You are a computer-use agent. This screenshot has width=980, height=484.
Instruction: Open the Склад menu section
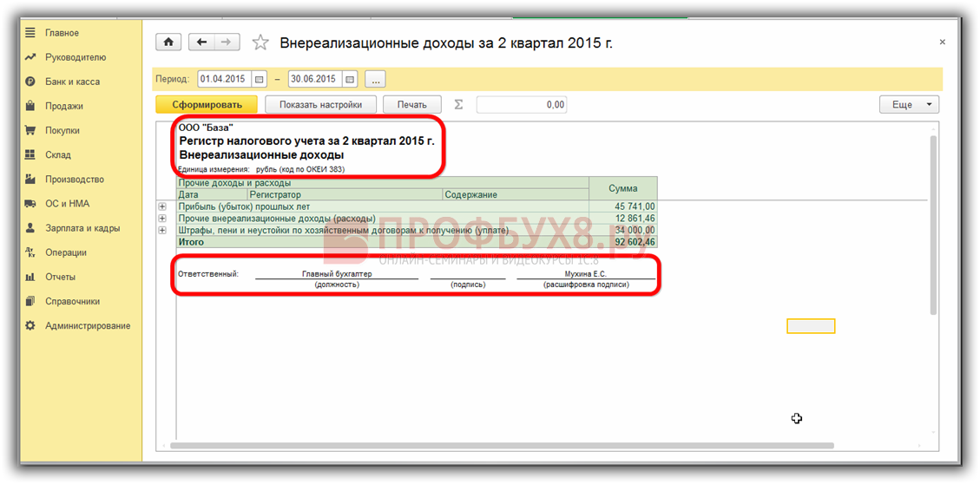click(58, 154)
